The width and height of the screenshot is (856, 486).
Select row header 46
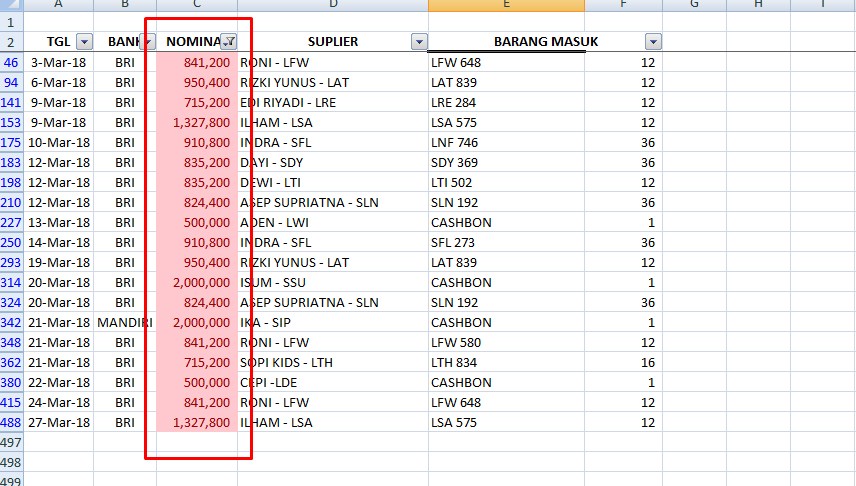[11, 62]
